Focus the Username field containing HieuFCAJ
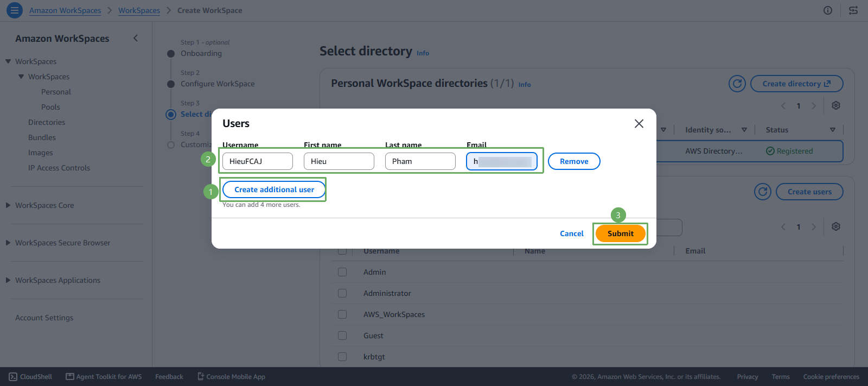Viewport: 868px width, 386px height. coord(258,161)
